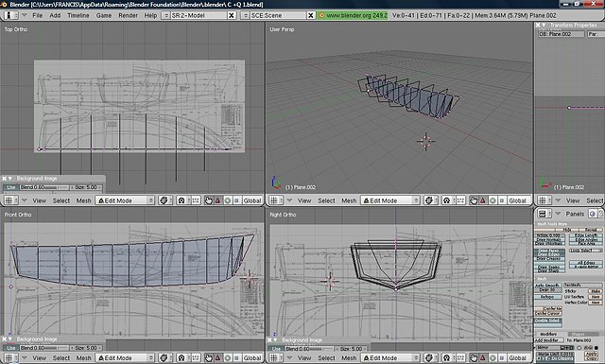Adjust the Blend 0.60 slider in Top Ortho
The image size is (605, 364).
pos(44,187)
